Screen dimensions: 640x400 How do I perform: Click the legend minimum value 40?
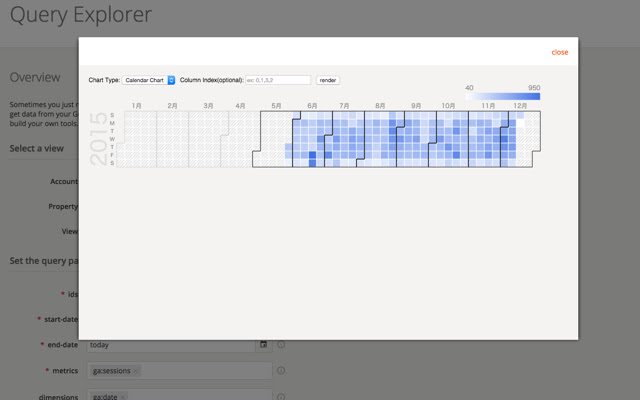[469, 88]
